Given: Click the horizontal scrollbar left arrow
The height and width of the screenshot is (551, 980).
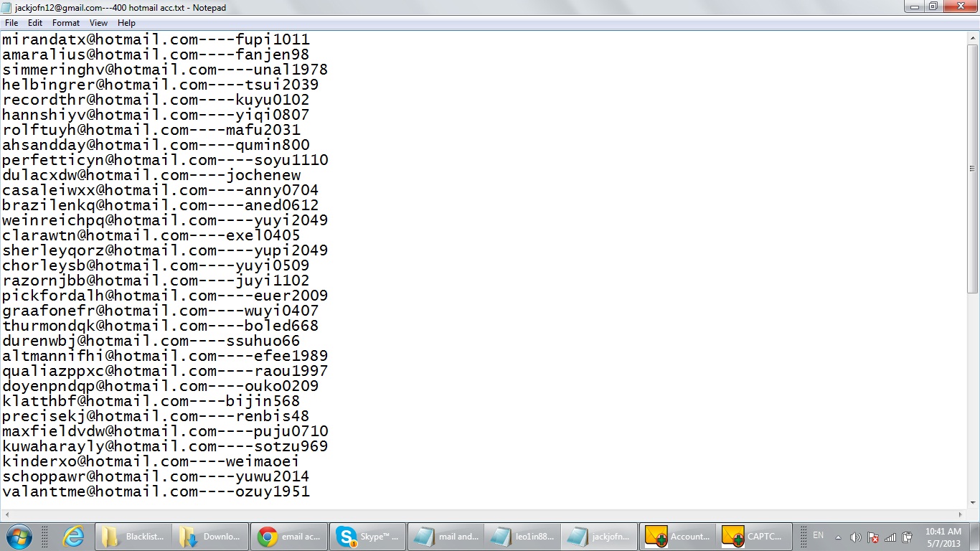Looking at the screenshot, I should [x=6, y=515].
